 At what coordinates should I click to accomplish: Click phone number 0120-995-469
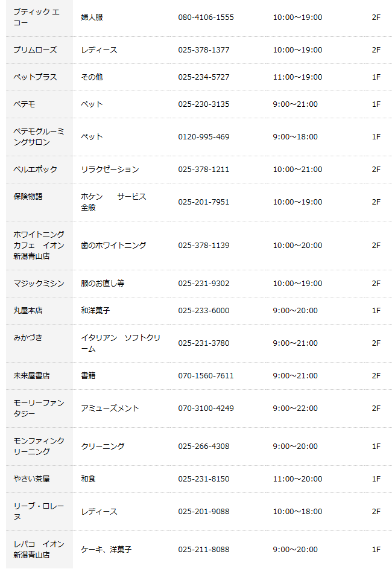[x=204, y=137]
